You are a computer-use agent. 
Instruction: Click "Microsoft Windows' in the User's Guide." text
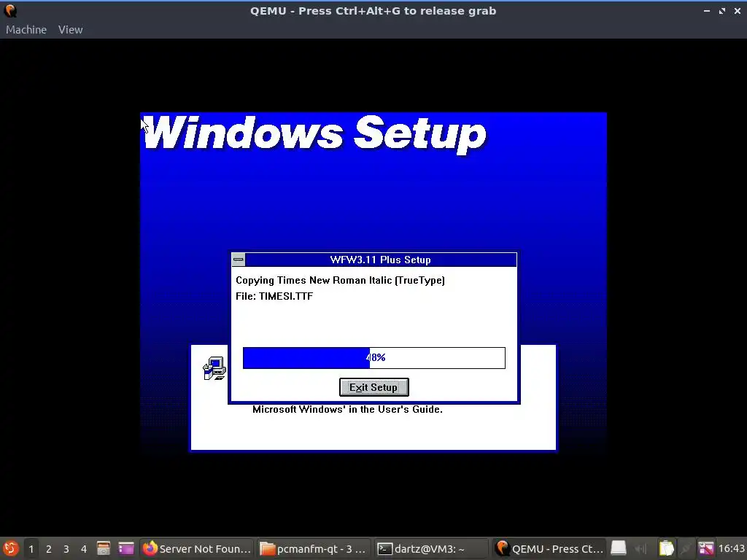347,410
